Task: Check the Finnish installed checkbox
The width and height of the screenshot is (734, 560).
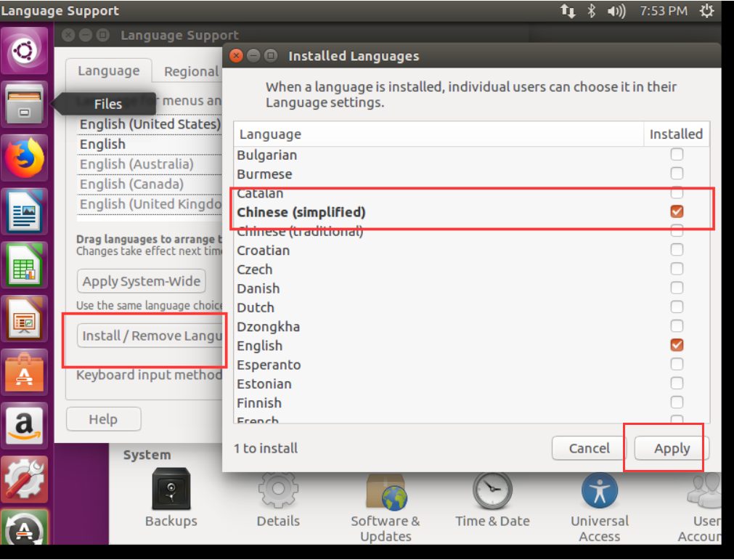Action: pos(677,402)
